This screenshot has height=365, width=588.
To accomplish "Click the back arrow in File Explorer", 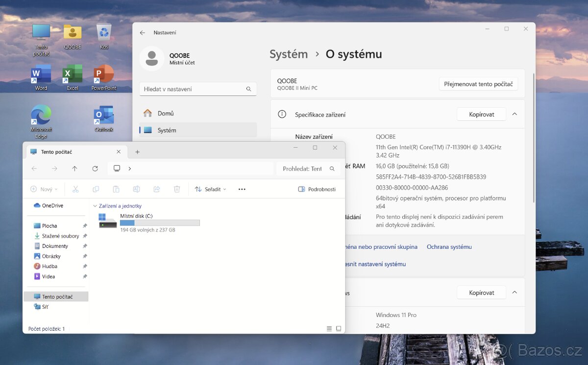I will click(34, 169).
